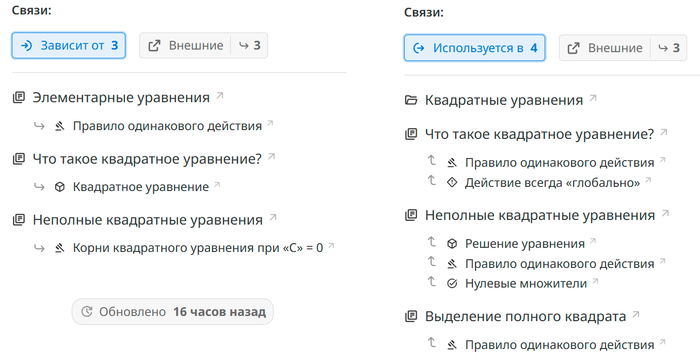Open «Решение уравнения» item
Viewport: 700px width, 364px height.
(525, 244)
